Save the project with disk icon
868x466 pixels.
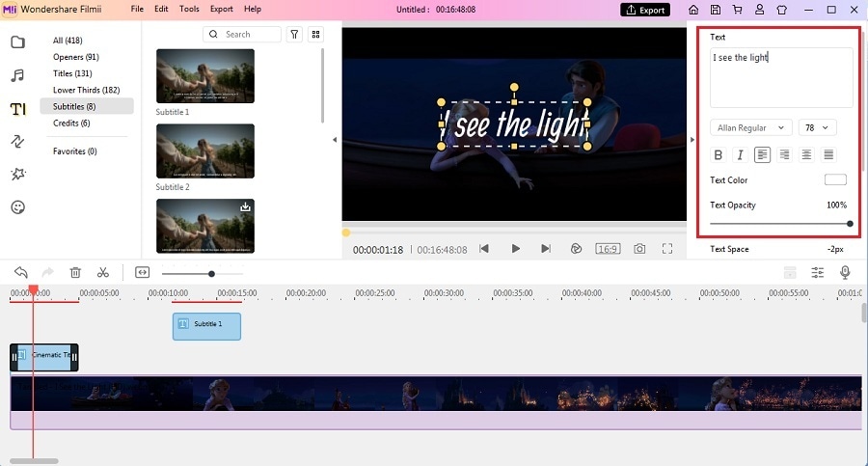[716, 10]
